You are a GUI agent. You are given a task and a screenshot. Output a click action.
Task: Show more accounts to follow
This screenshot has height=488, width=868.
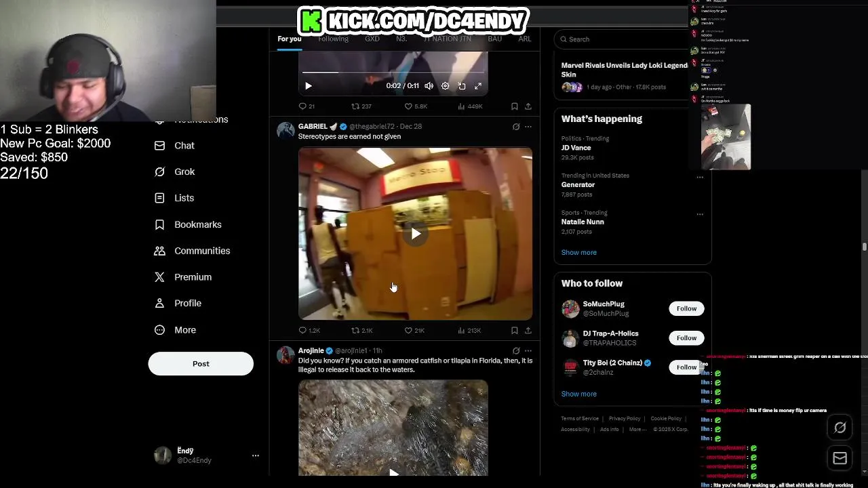point(578,394)
